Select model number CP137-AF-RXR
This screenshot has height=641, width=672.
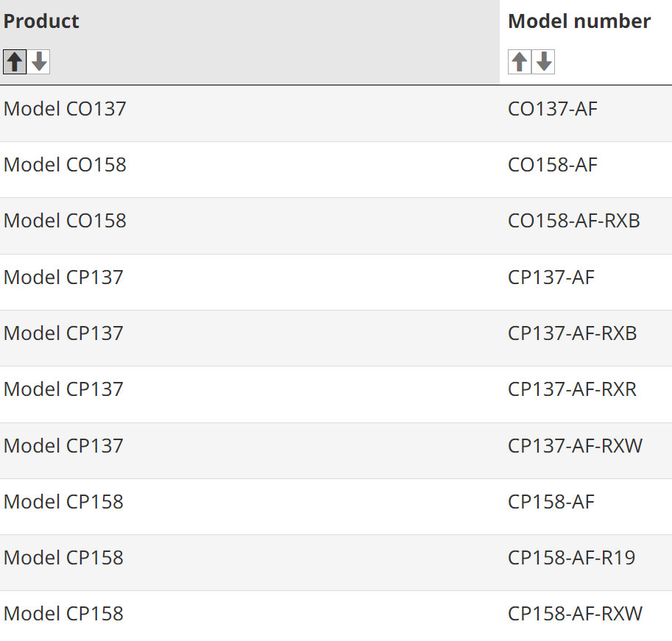(572, 389)
